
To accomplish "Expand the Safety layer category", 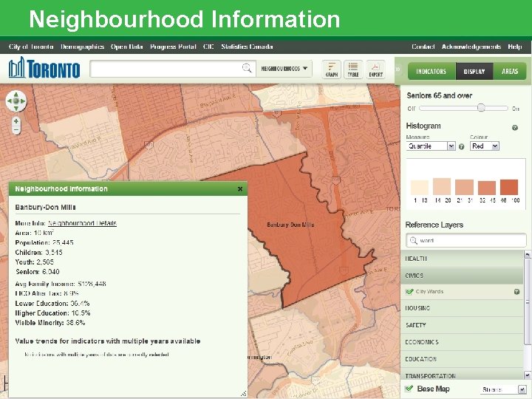I will pos(462,325).
